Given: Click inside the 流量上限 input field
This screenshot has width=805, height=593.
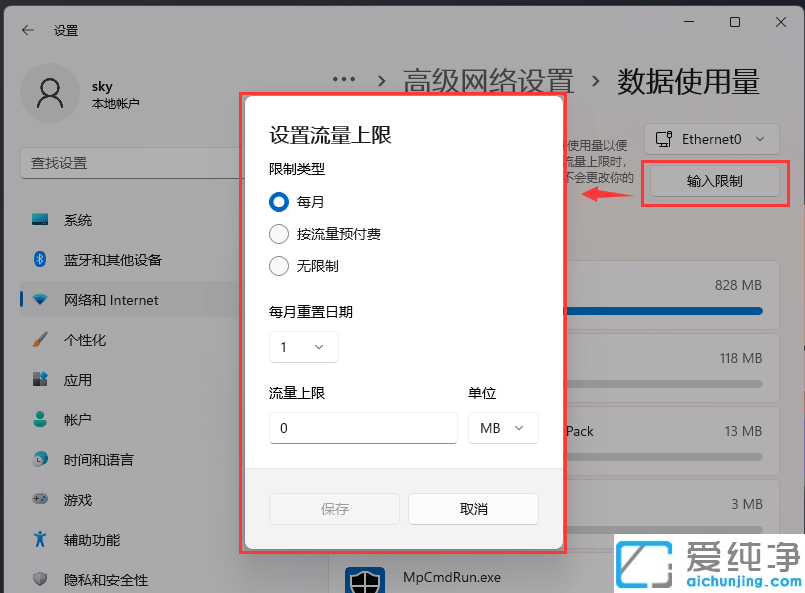Looking at the screenshot, I should 362,428.
